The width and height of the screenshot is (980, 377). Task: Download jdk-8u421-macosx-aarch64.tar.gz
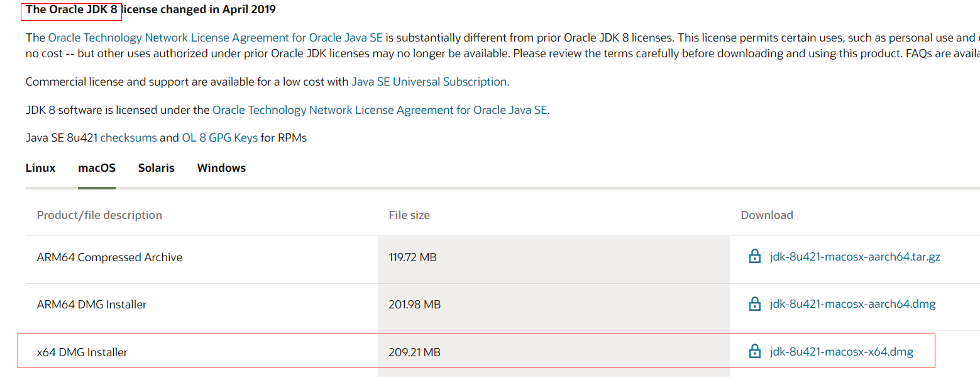pyautogui.click(x=855, y=257)
